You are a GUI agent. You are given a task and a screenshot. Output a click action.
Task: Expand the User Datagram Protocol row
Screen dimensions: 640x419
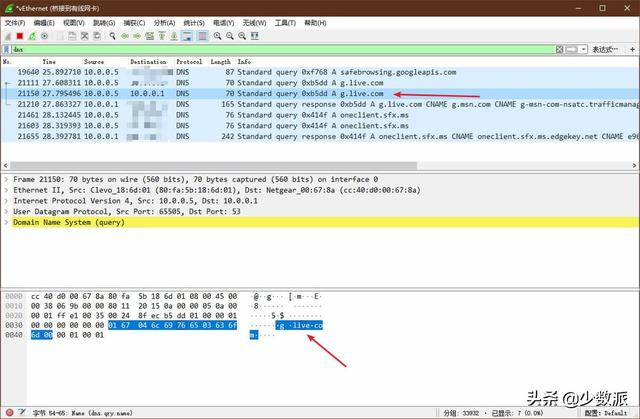coord(6,211)
